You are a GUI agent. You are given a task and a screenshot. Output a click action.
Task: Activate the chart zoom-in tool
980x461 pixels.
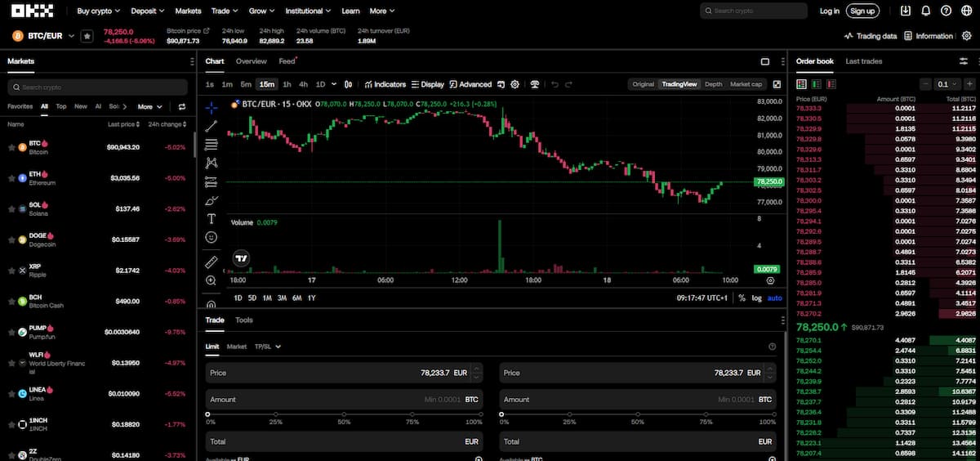tap(212, 280)
